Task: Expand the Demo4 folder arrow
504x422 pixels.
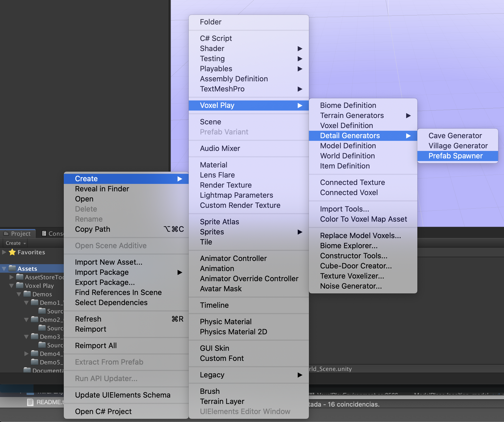Action: point(26,354)
